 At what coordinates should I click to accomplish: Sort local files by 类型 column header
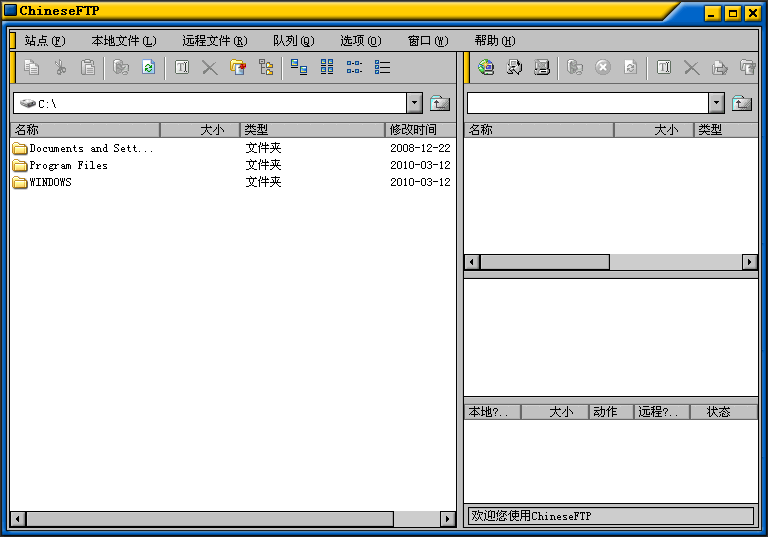tap(312, 130)
